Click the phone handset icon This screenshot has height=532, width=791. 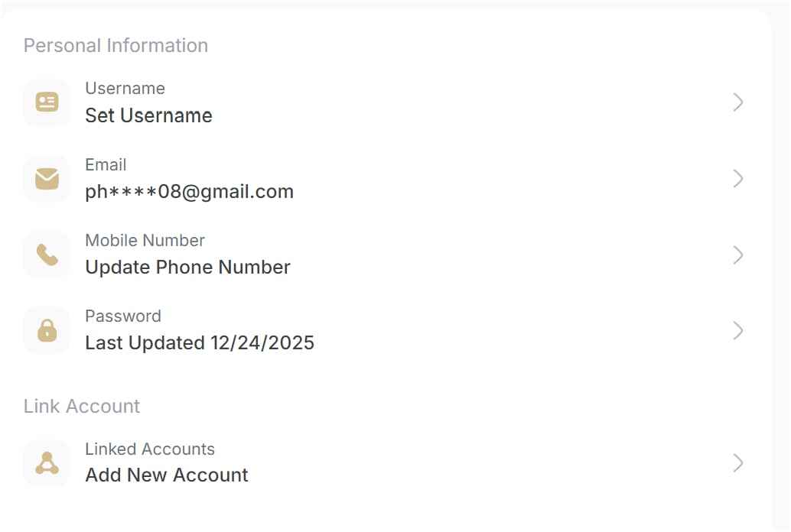click(x=47, y=255)
